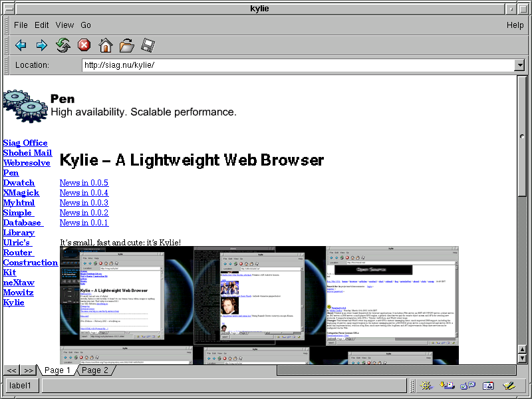Reload the page with the green arrows icon
The image size is (532, 399).
click(63, 45)
